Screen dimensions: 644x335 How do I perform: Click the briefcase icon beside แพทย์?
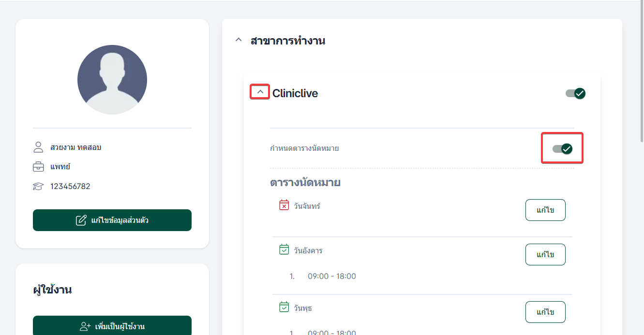pyautogui.click(x=38, y=167)
